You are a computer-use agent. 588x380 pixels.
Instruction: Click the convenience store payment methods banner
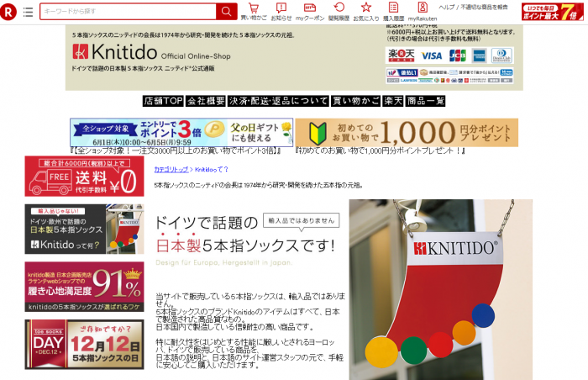(449, 76)
